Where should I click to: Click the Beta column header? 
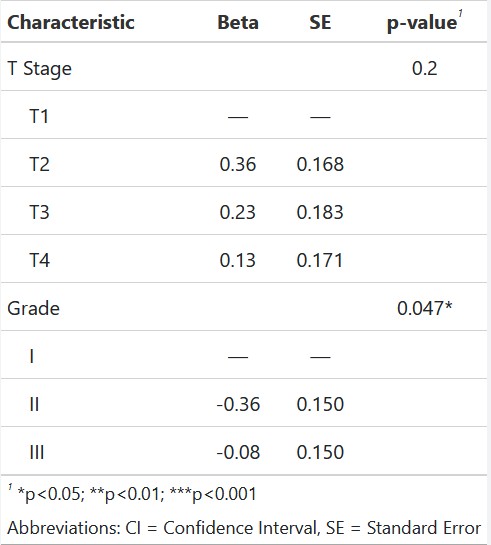tap(238, 22)
